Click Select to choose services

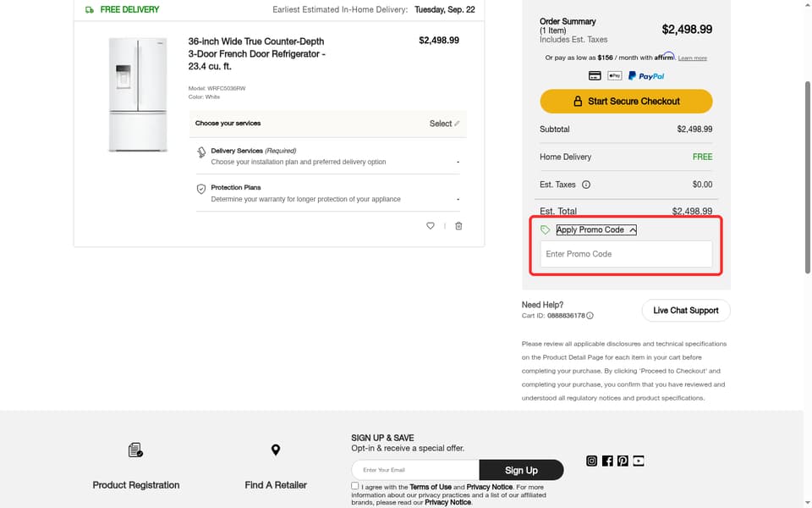pos(444,124)
